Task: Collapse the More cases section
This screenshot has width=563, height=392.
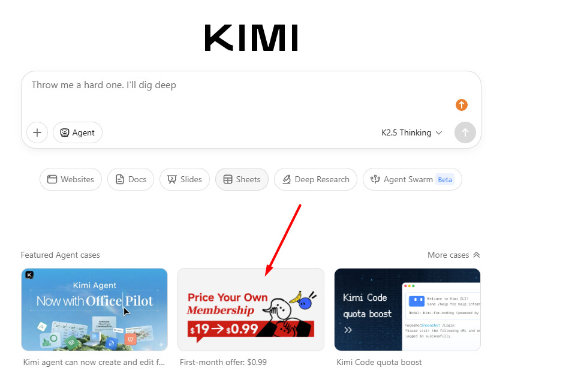Action: click(453, 255)
